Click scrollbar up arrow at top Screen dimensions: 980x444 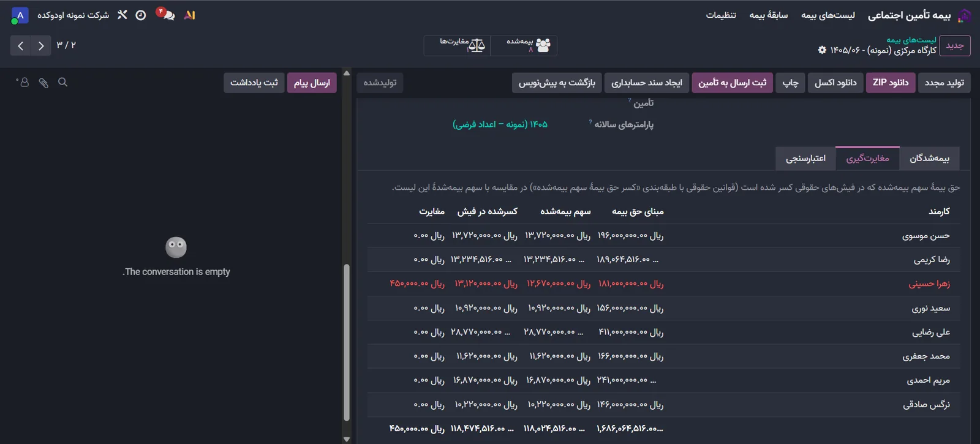347,73
